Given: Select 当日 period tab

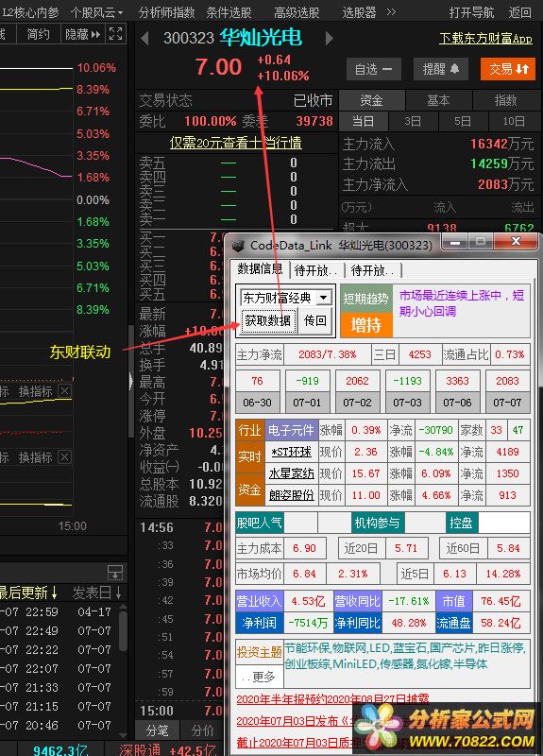Looking at the screenshot, I should (363, 121).
